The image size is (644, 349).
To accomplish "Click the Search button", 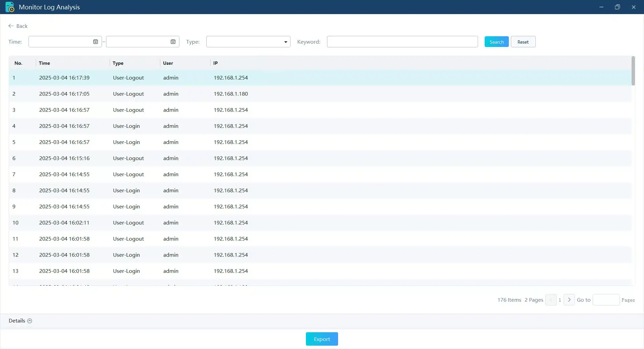I will click(x=496, y=42).
